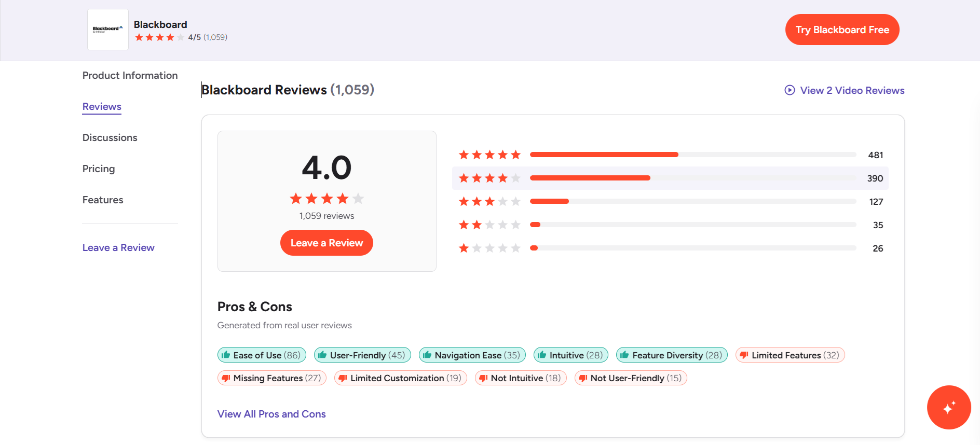Open the sparkle AI assistant button
This screenshot has height=445, width=980.
point(949,407)
